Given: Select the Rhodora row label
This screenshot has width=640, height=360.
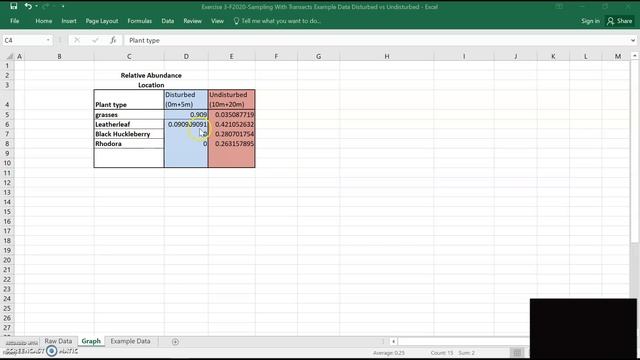Looking at the screenshot, I should click(x=129, y=144).
